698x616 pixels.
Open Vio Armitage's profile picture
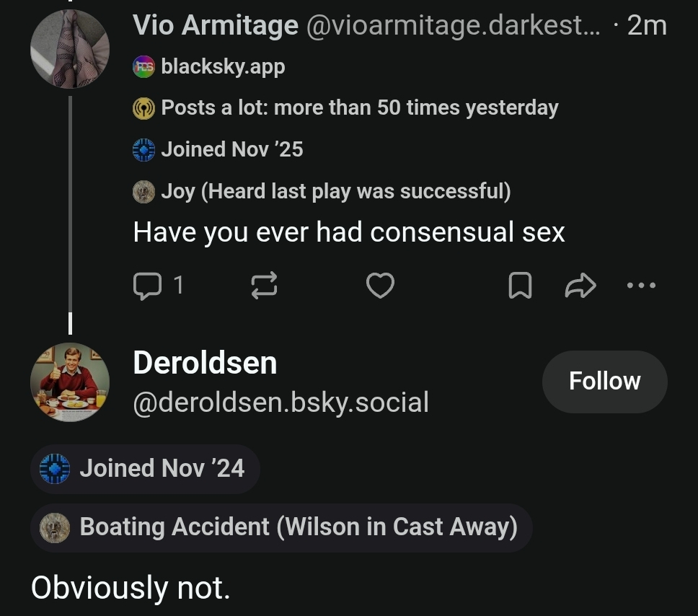pos(70,49)
